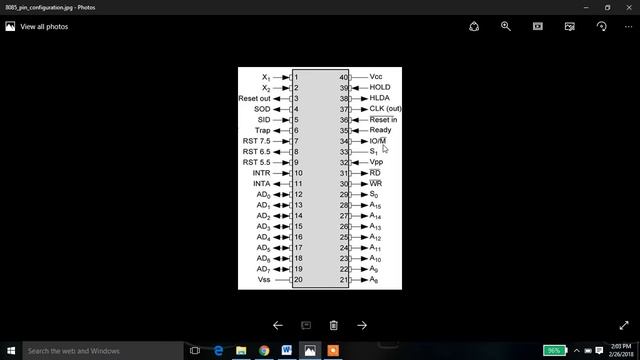This screenshot has height=360, width=640.
Task: Click the Search the web and Windows box
Action: click(103, 351)
